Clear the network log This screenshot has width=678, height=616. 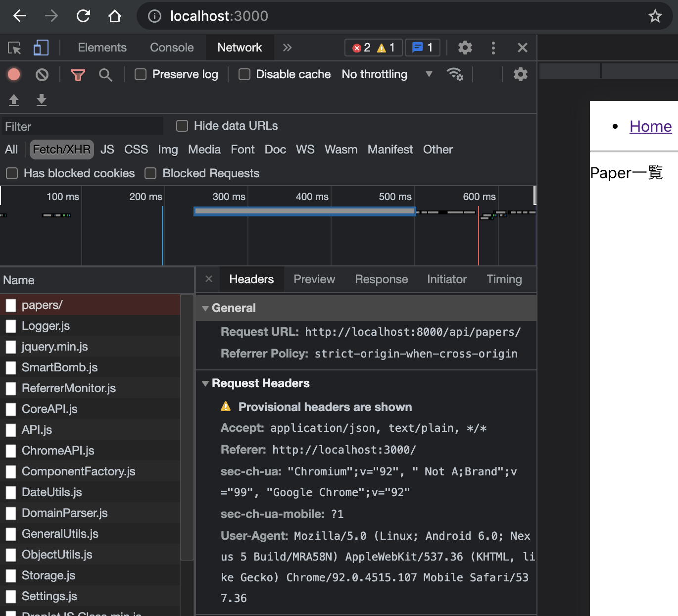pyautogui.click(x=42, y=75)
